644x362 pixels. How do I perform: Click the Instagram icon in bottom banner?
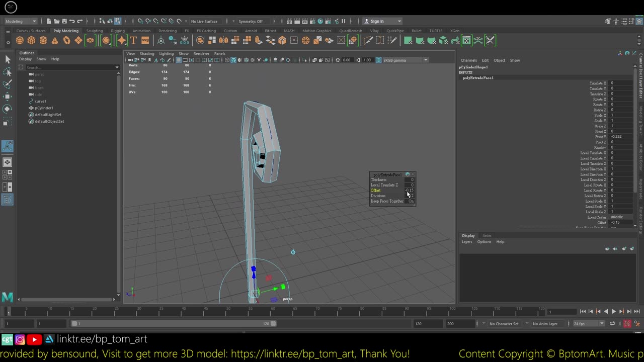pos(20,340)
